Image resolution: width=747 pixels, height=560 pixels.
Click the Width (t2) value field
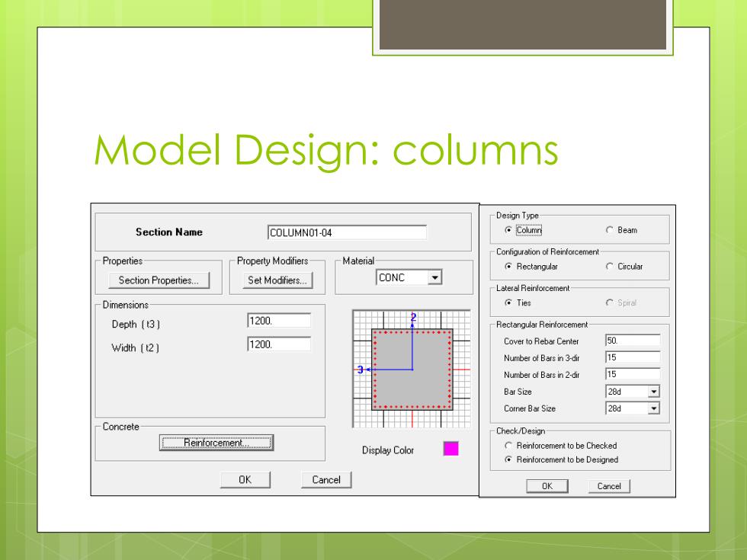(279, 344)
